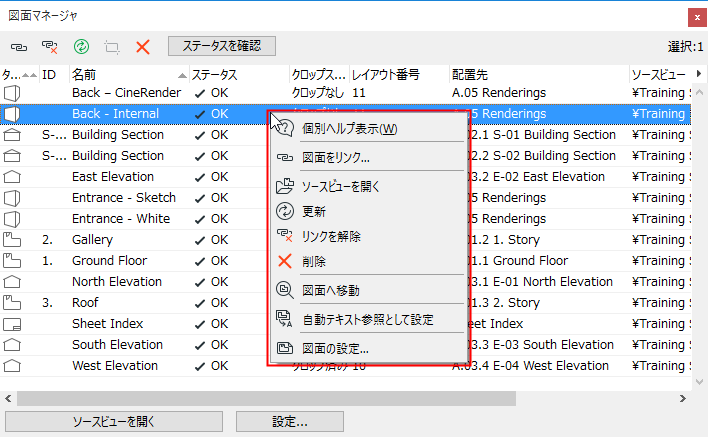
Task: Click the break link toolbar icon
Action: click(50, 47)
